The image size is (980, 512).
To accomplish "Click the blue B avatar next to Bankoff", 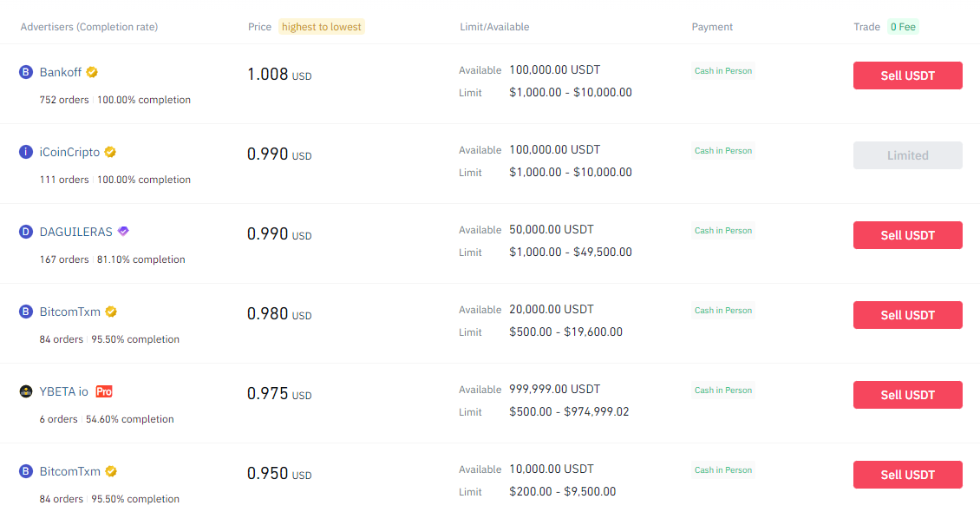I will click(25, 72).
